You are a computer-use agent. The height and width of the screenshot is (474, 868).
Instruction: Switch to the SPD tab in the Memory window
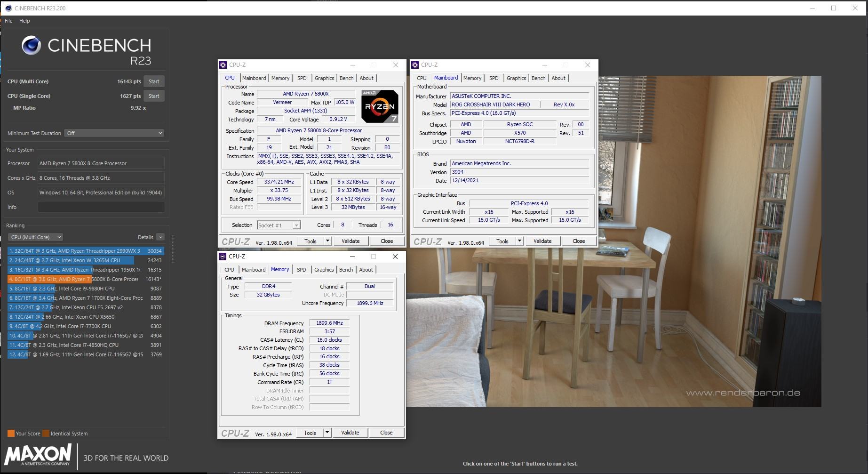pos(302,270)
